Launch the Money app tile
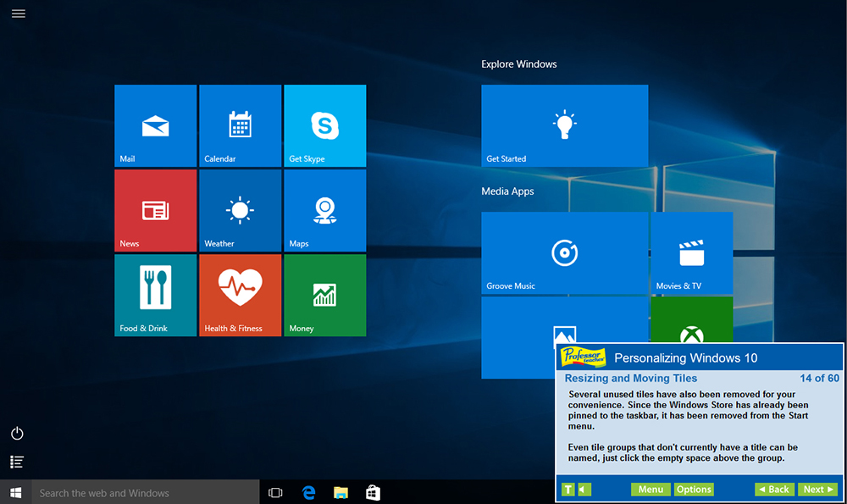 pyautogui.click(x=324, y=295)
